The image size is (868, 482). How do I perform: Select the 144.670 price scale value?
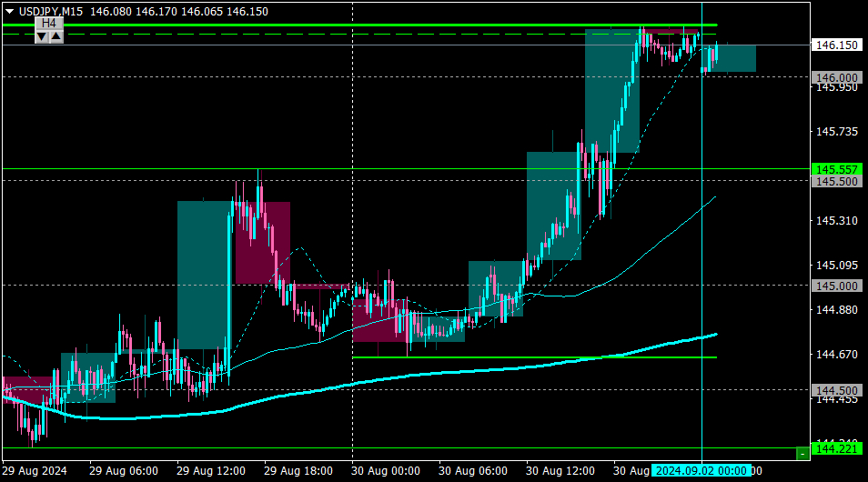(836, 354)
